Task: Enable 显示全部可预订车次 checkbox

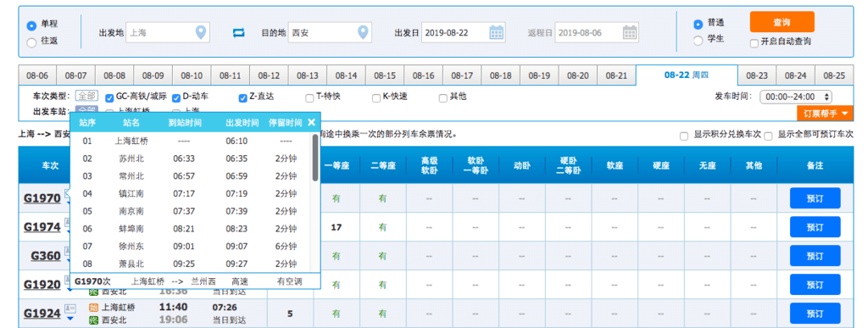Action: pos(768,136)
